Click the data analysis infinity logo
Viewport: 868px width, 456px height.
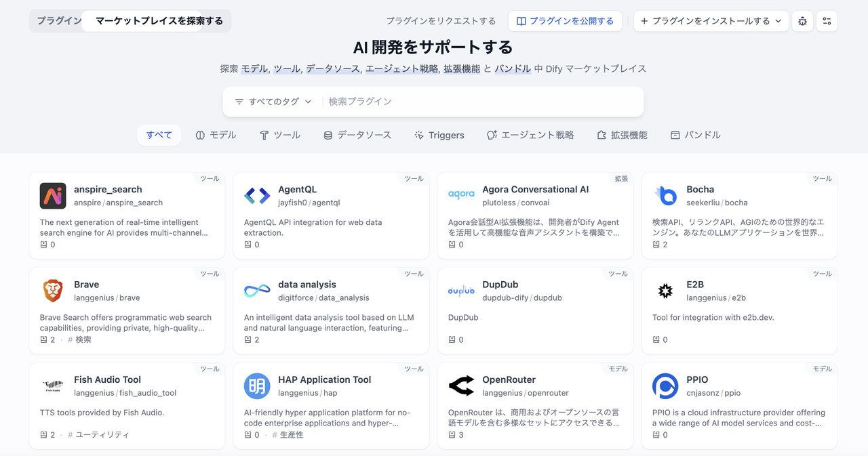(x=257, y=291)
